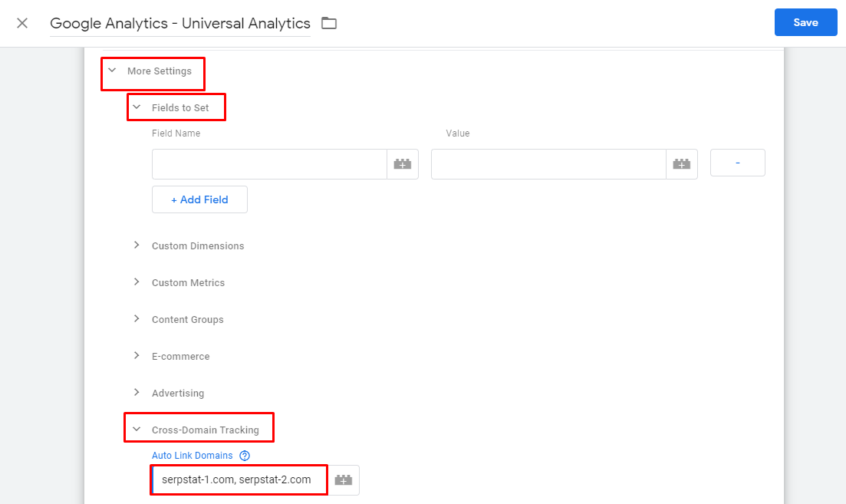Click the Auto Link Domains label link

(x=193, y=455)
